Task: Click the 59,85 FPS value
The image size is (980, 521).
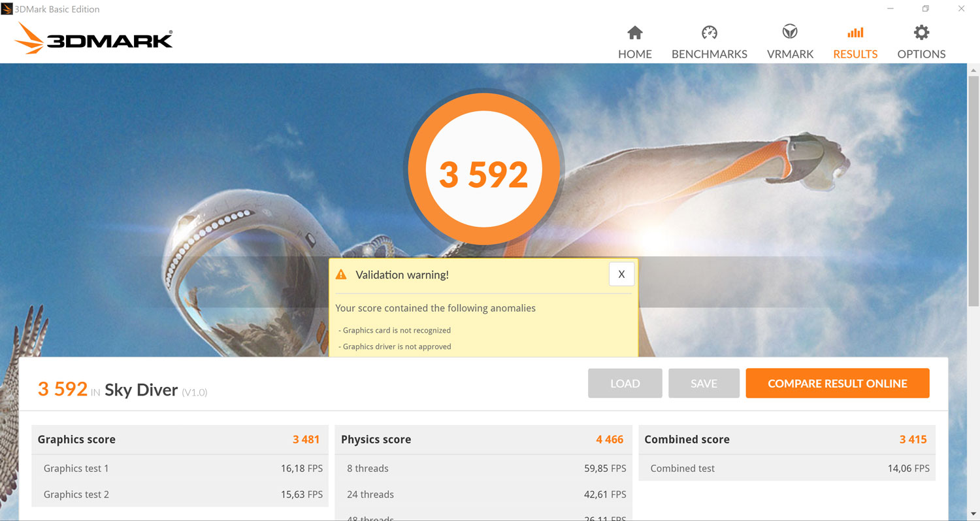Action: coord(605,468)
